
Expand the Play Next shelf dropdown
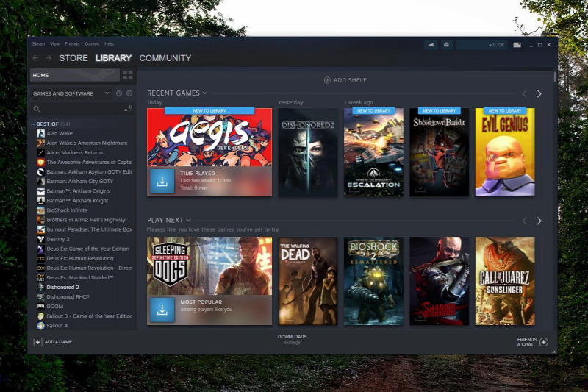click(188, 220)
